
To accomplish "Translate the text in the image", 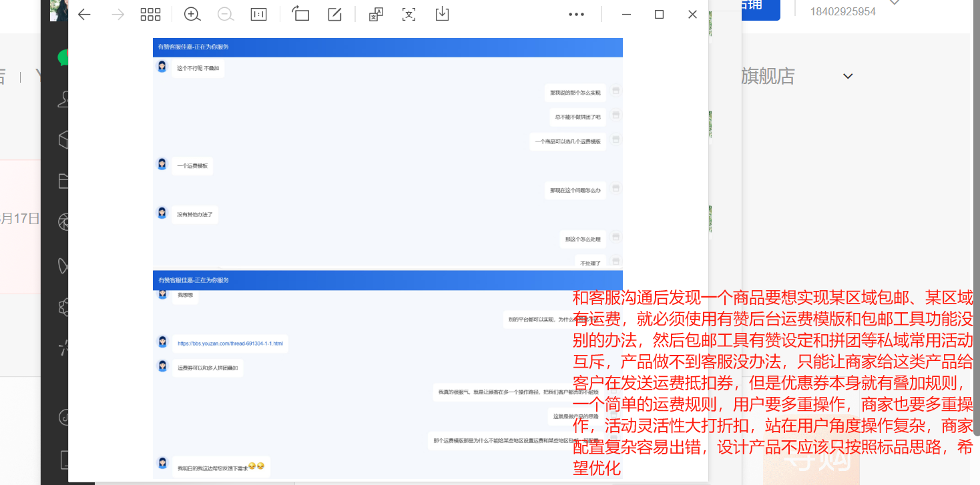I will pyautogui.click(x=376, y=15).
